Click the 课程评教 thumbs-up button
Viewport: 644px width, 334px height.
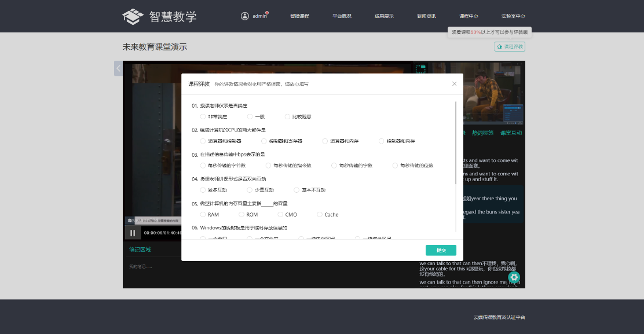[510, 46]
